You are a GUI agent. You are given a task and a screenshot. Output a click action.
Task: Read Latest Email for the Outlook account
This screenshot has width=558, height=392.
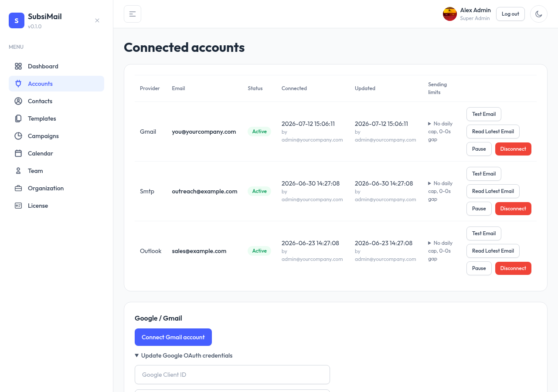(493, 251)
